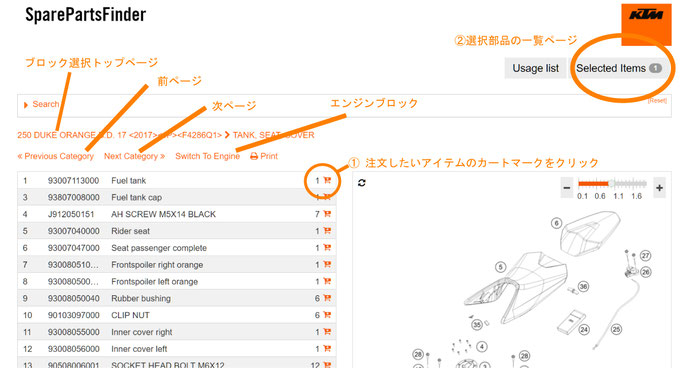
Task: Add AH SCREW M5X14 BLACK to cart
Action: coord(327,214)
